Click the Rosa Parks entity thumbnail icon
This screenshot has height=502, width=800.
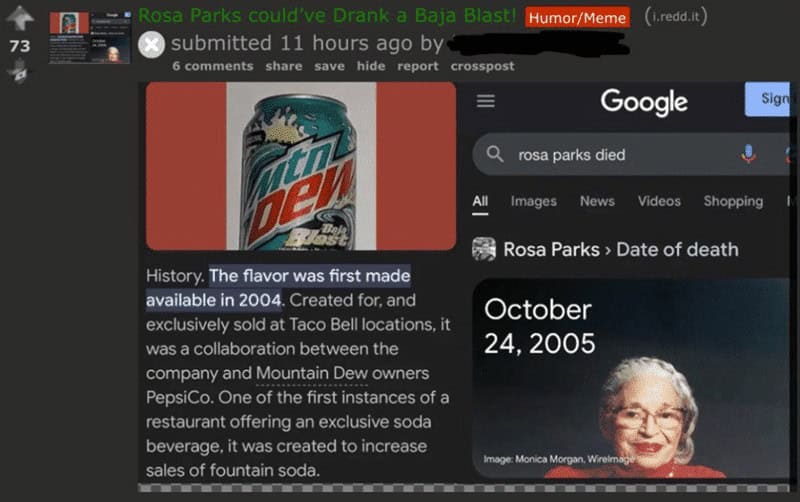484,249
